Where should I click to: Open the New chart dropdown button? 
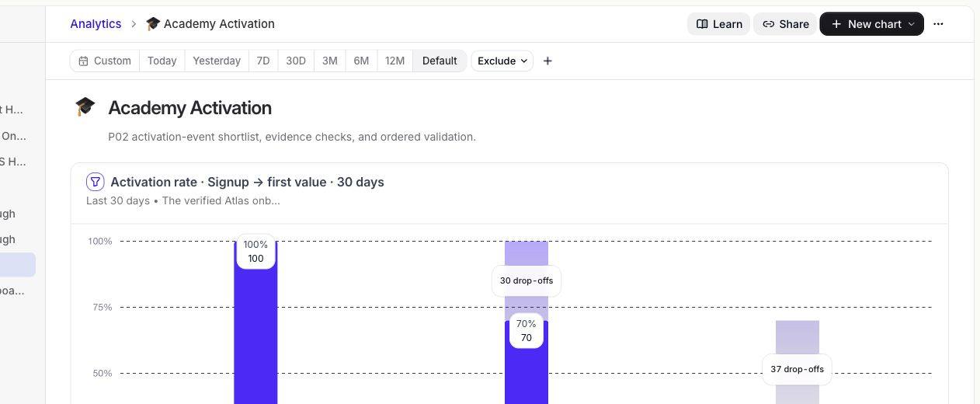point(871,24)
